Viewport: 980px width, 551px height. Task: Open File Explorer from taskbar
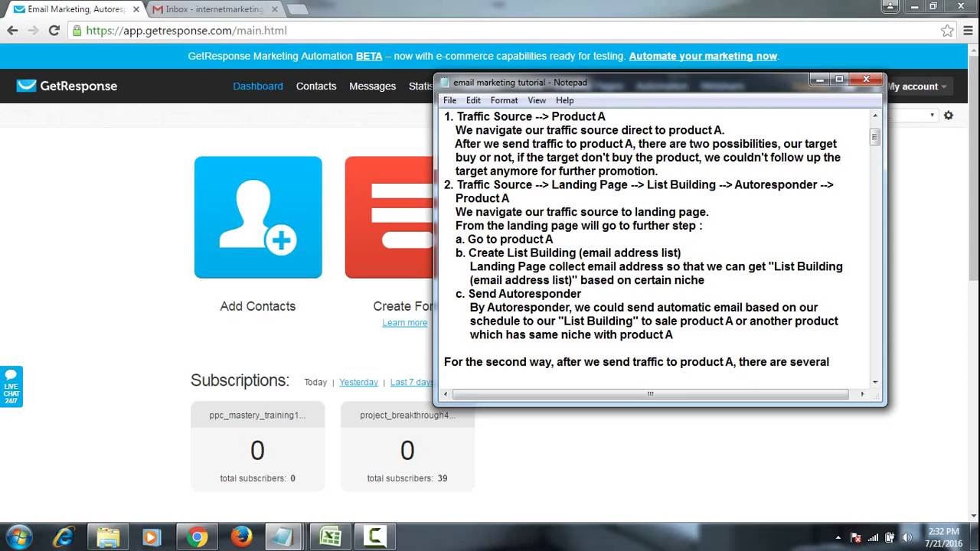point(108,537)
